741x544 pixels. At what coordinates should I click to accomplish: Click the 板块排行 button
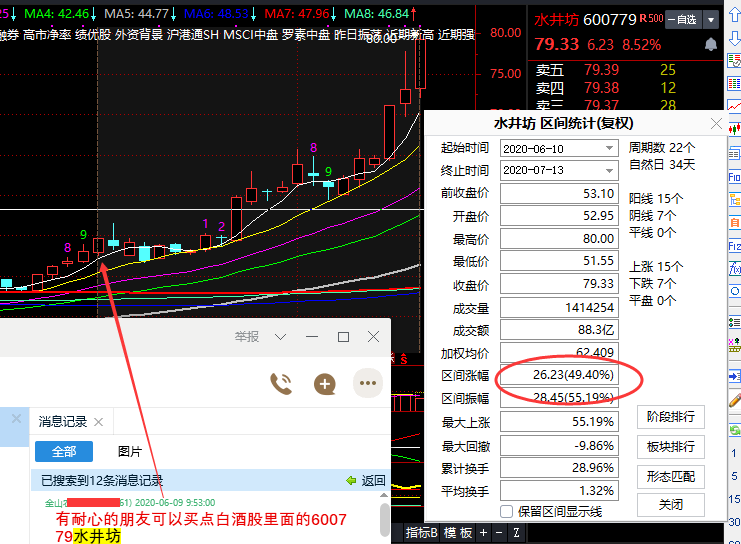click(x=671, y=447)
